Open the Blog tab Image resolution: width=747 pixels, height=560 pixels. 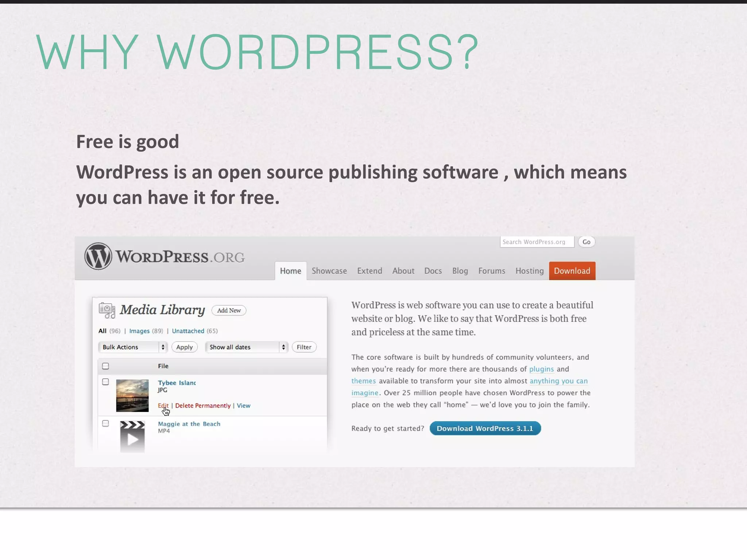(x=460, y=271)
